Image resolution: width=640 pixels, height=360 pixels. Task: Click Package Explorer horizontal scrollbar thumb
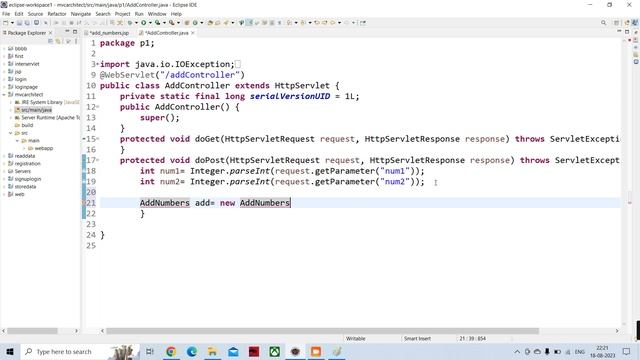33,331
